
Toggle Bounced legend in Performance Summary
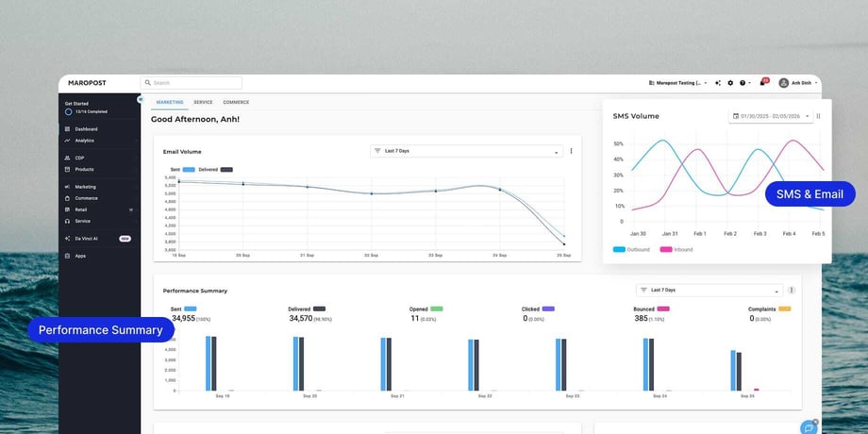(x=652, y=309)
